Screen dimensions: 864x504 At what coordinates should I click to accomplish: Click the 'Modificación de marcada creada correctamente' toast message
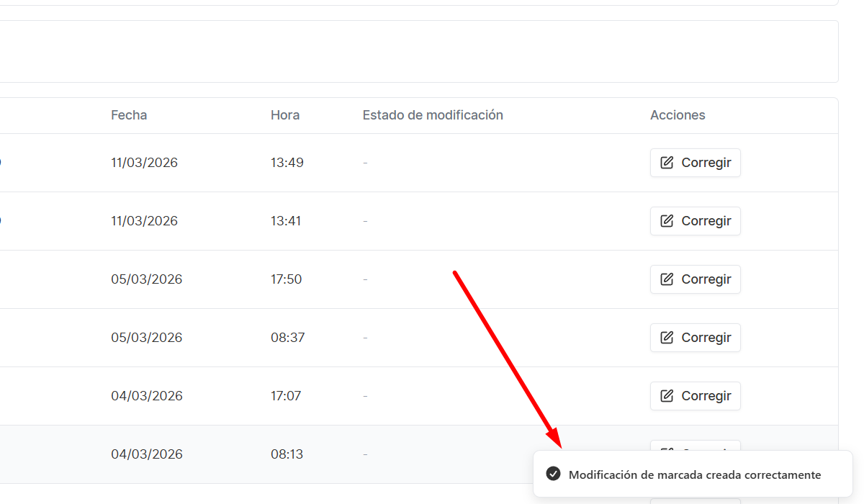694,474
